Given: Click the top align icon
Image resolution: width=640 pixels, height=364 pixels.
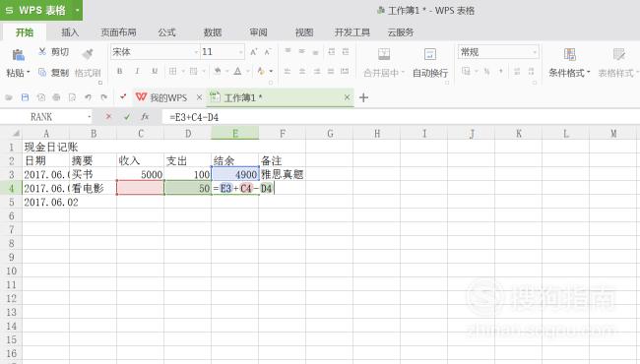Looking at the screenshot, I should tap(288, 51).
